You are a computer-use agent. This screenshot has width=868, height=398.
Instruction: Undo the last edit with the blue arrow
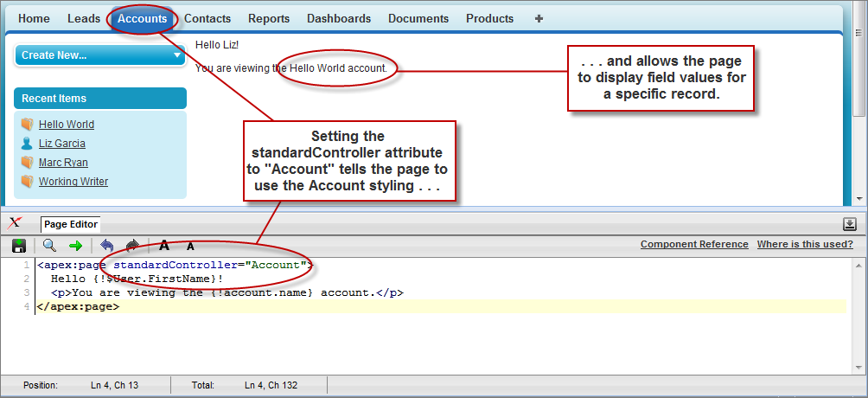107,246
